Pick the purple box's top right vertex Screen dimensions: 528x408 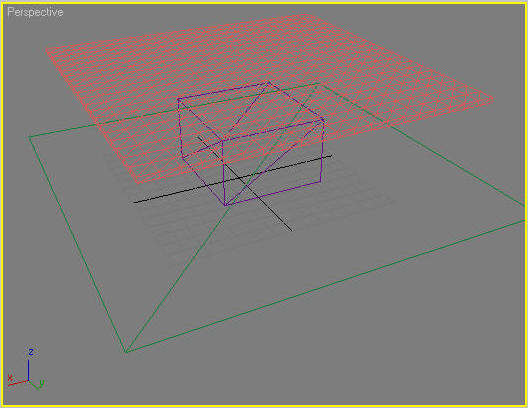(323, 120)
